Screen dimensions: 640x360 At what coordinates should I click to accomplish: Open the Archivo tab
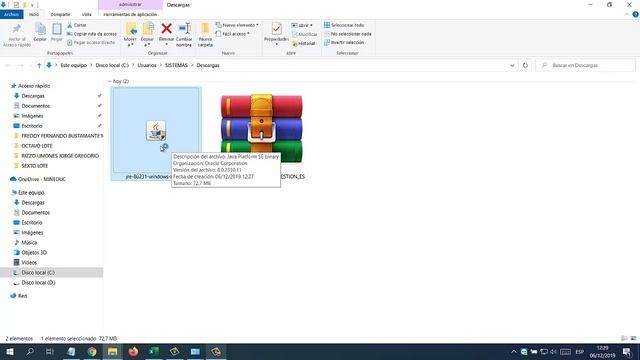[11, 14]
